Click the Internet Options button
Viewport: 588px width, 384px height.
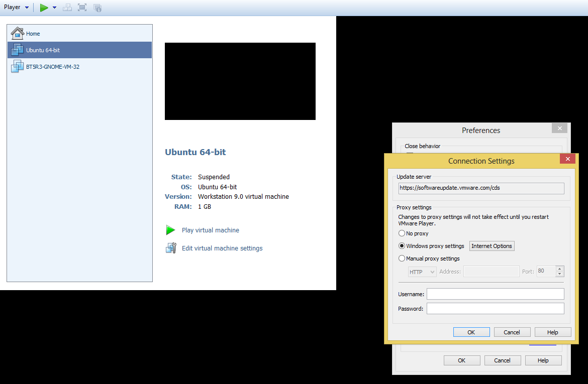pos(492,246)
